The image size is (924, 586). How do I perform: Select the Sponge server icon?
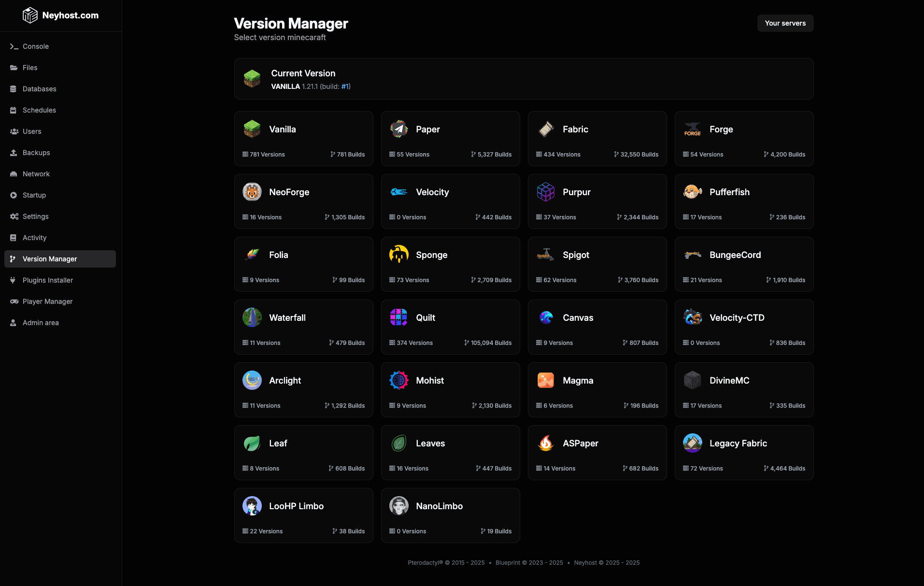(x=398, y=255)
